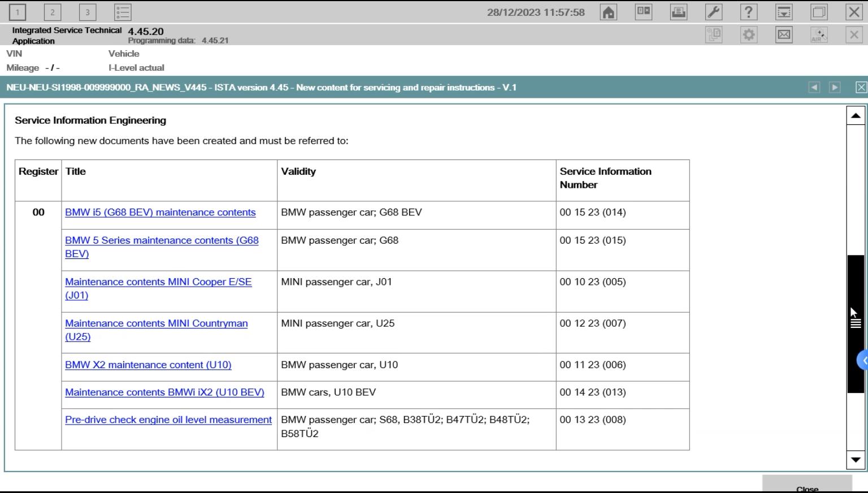The height and width of the screenshot is (493, 868).
Task: Click the date and time '28/12/2023 11:57:58'
Action: click(536, 12)
